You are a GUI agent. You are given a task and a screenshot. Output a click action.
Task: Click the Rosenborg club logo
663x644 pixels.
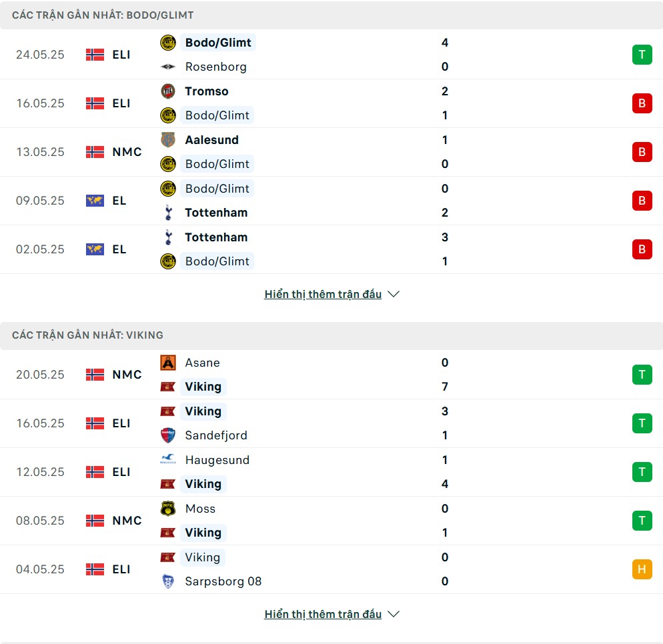click(168, 67)
